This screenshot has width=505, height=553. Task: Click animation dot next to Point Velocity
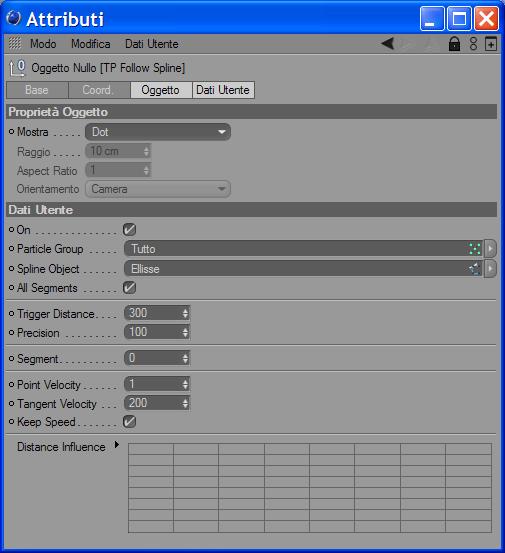[11, 384]
